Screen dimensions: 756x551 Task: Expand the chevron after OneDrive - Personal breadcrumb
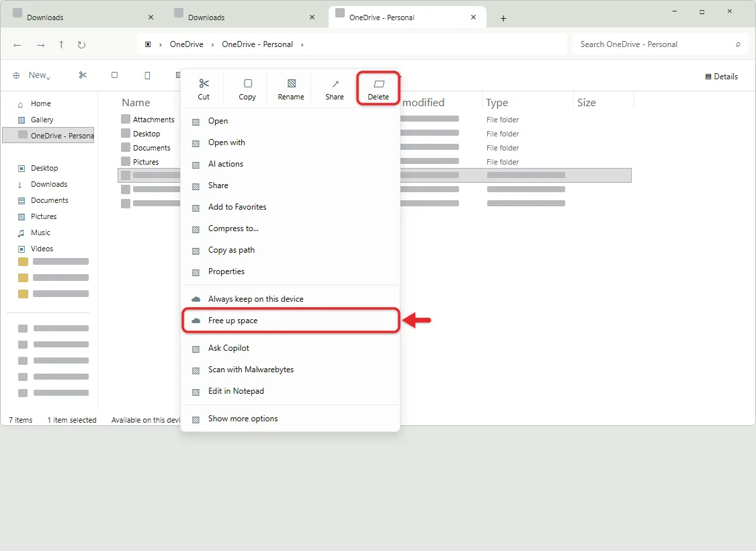tap(302, 44)
